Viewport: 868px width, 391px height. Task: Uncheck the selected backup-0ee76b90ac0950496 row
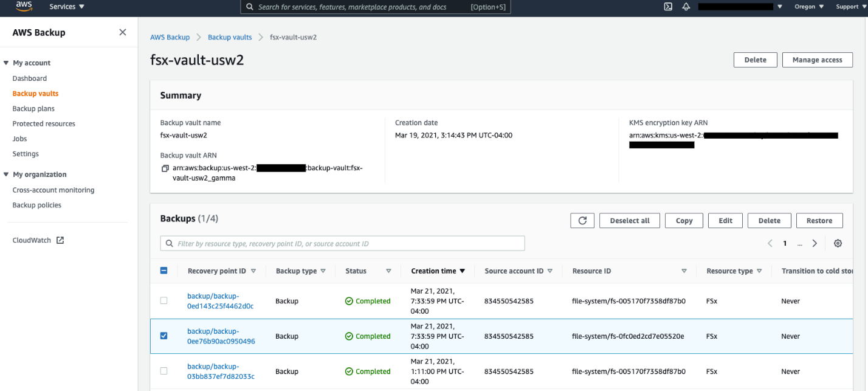pyautogui.click(x=164, y=336)
